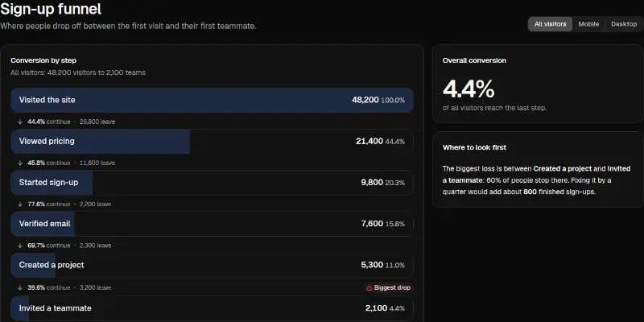The width and height of the screenshot is (644, 322).
Task: Click the 11.0% percentage label
Action: point(394,266)
